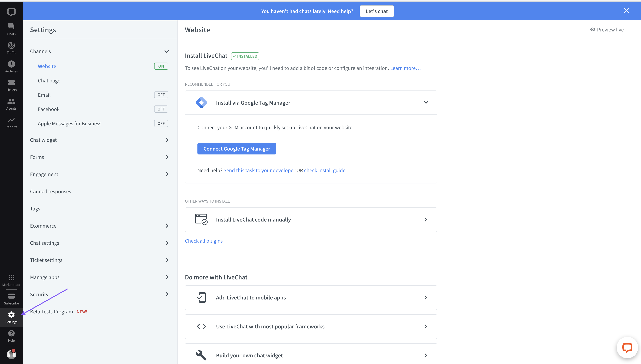The width and height of the screenshot is (641, 364).
Task: Collapse the Channels section chevron
Action: 167,51
